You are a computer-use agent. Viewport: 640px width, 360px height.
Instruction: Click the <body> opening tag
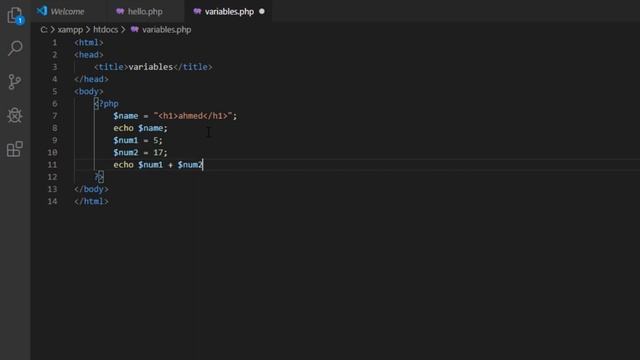click(89, 91)
